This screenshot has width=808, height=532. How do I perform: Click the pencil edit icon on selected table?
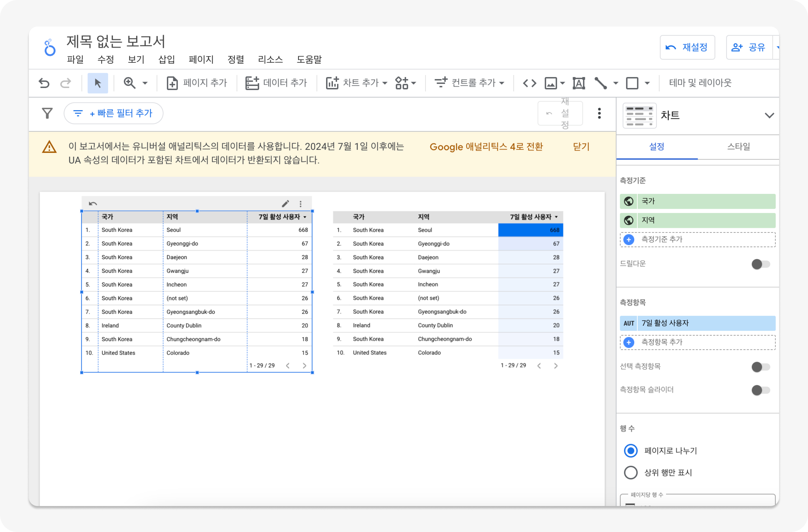coord(285,203)
